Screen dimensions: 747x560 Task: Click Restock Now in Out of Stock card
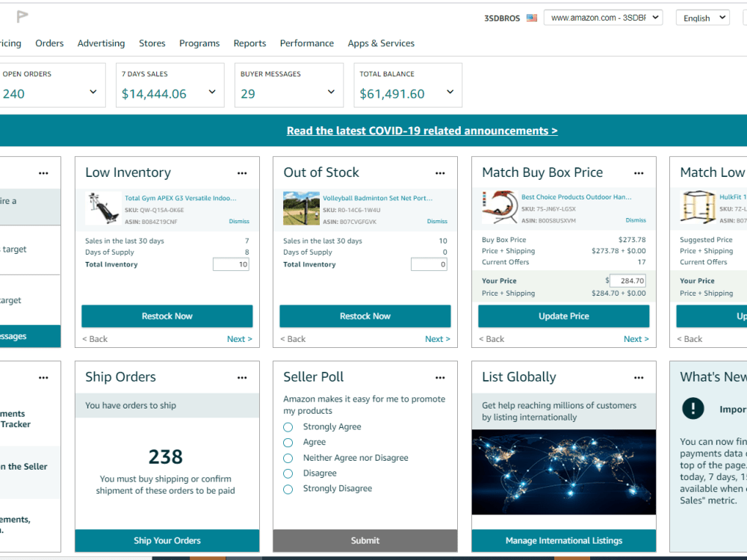click(x=365, y=316)
